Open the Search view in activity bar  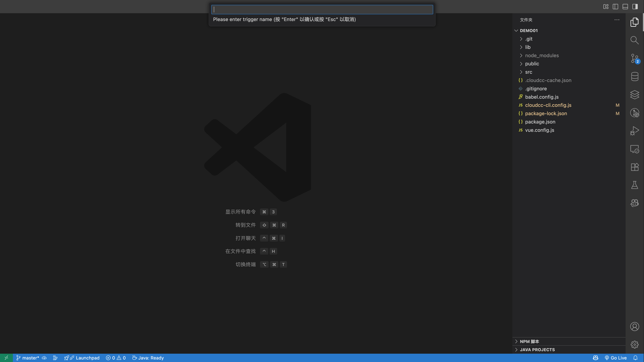(x=634, y=40)
